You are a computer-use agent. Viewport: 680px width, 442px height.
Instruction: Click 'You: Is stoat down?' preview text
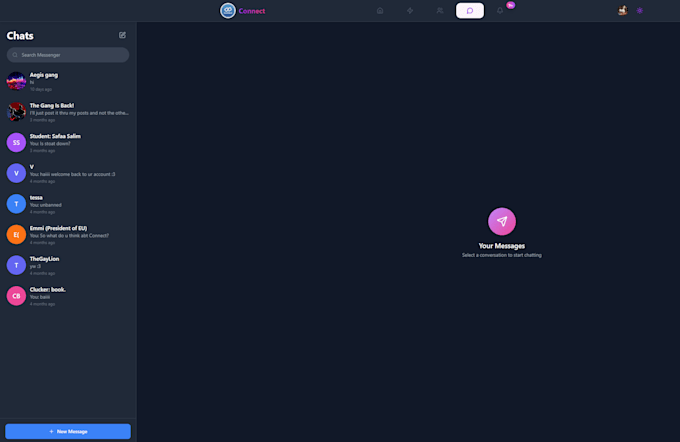point(50,144)
